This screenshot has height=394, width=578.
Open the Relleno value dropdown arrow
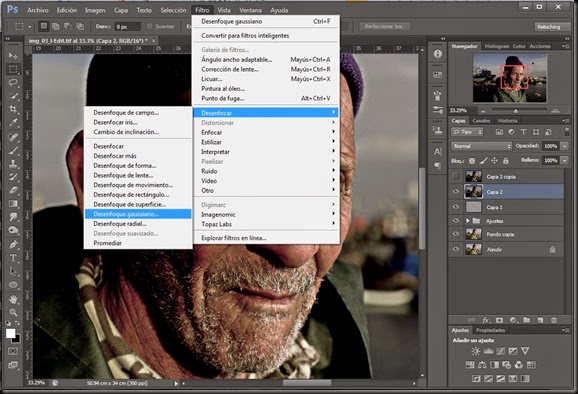565,160
